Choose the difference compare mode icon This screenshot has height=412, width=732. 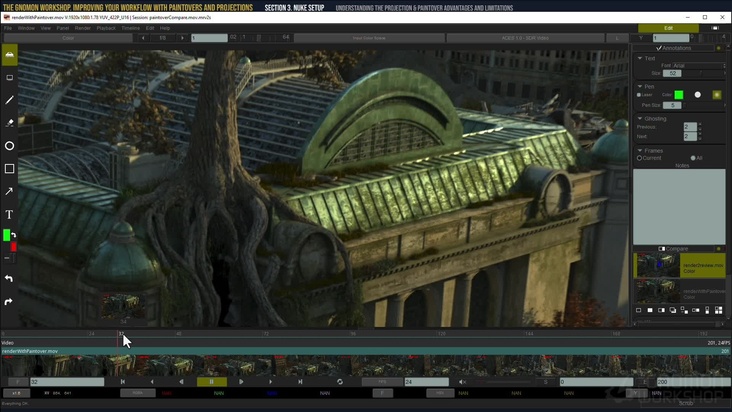click(684, 310)
